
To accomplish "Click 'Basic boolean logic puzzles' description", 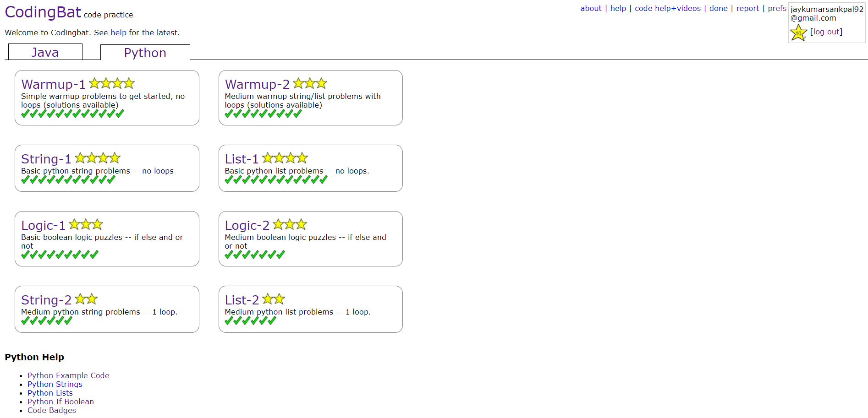I will click(102, 242).
